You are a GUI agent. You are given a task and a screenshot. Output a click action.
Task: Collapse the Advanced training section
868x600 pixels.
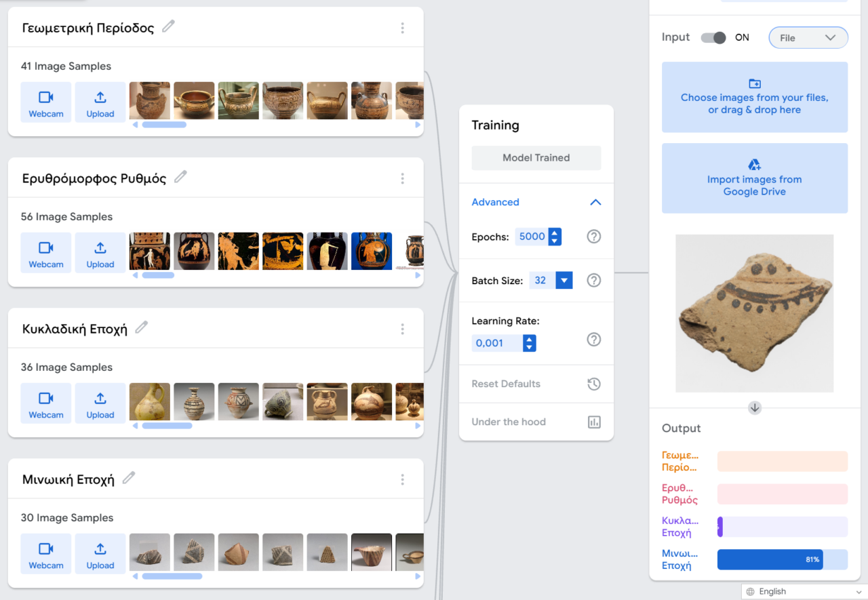[x=595, y=202]
